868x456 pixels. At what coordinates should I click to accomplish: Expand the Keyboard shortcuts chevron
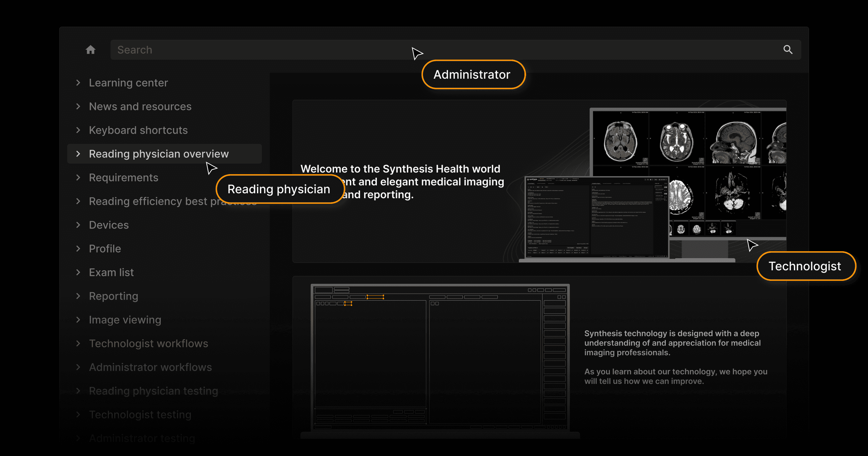[x=78, y=130]
